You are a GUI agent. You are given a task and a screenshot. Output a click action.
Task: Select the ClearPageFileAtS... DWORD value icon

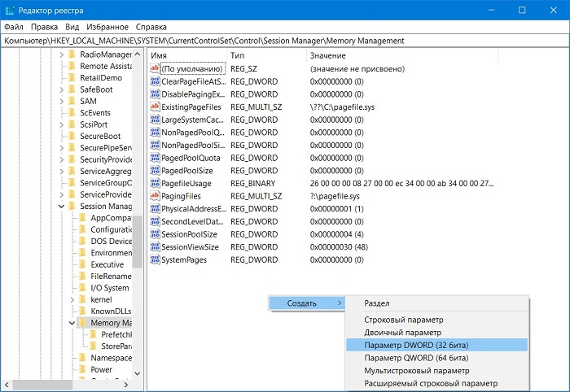pos(155,81)
